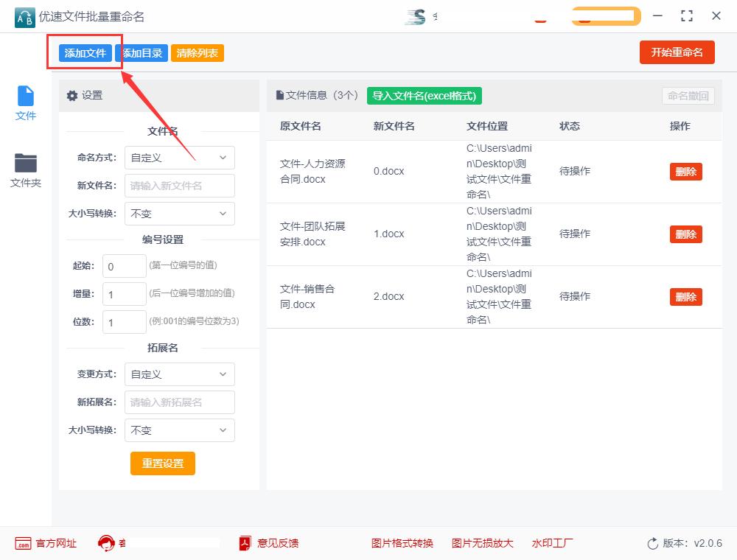Click the 新文件名 input field
Viewport: 737px width, 560px height.
click(179, 186)
